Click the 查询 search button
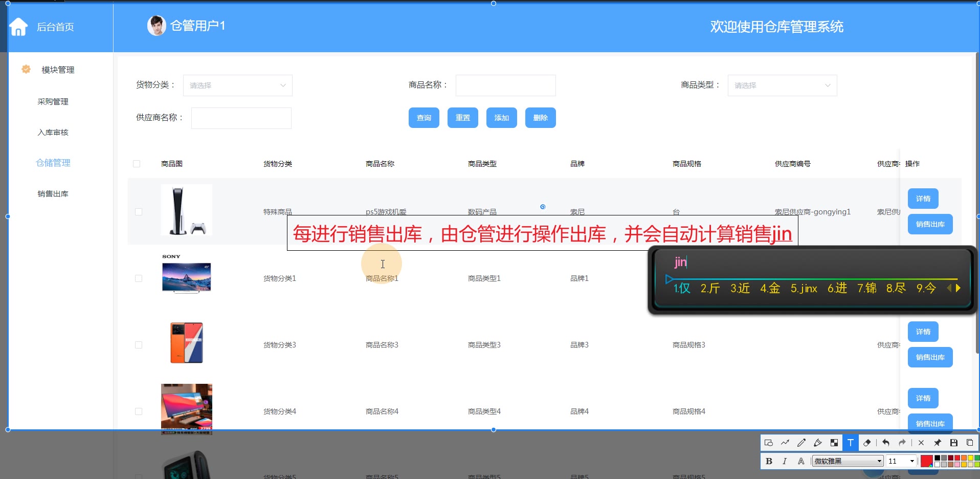This screenshot has height=479, width=980. pos(424,118)
